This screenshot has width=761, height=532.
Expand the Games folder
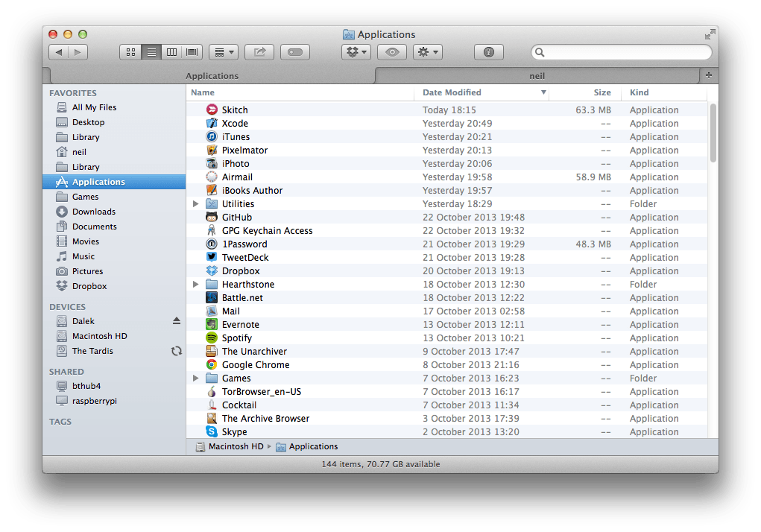click(195, 378)
